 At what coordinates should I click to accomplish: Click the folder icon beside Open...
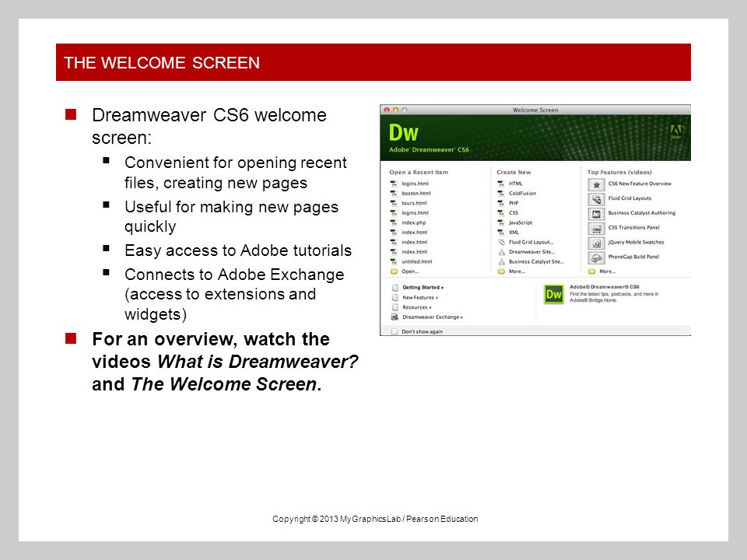(x=394, y=271)
